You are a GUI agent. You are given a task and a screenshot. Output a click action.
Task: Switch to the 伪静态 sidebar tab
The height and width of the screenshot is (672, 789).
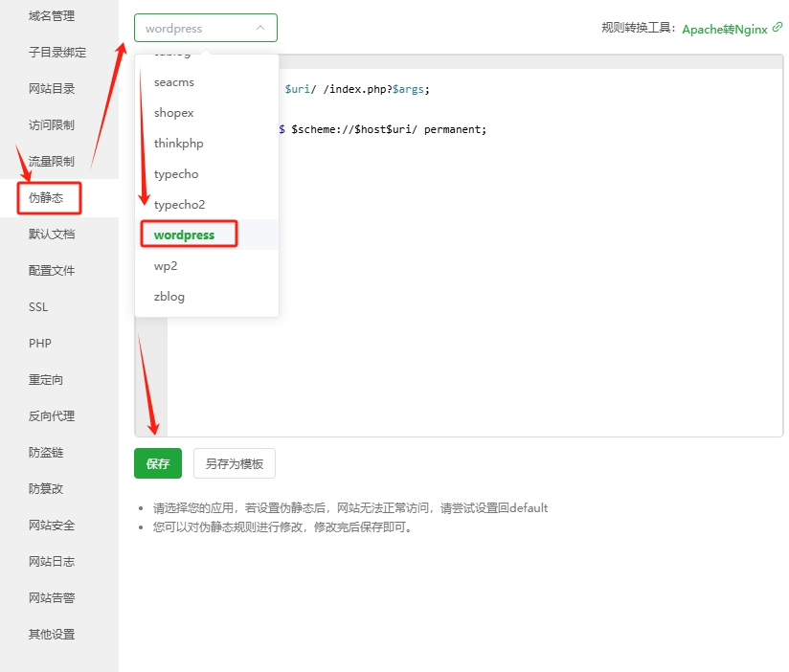pyautogui.click(x=49, y=198)
